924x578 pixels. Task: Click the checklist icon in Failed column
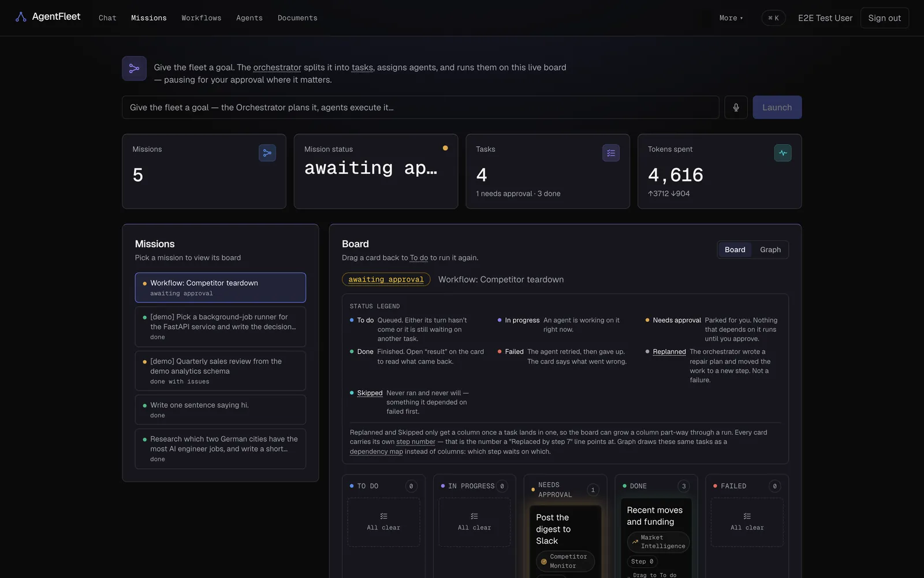(747, 516)
